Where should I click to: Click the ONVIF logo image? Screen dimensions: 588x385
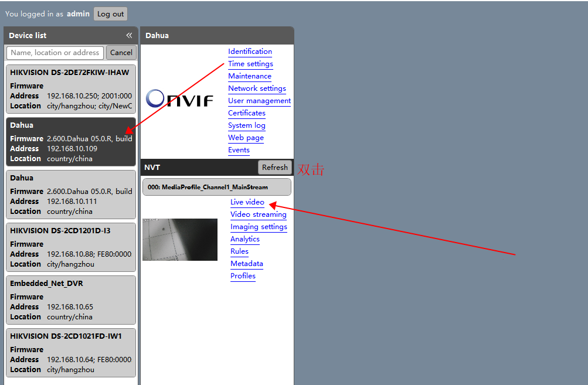tap(179, 98)
